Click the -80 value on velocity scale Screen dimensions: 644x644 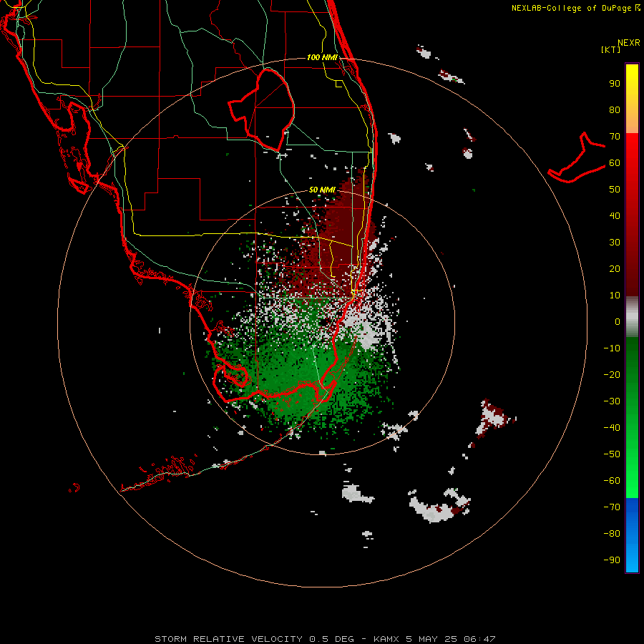[x=612, y=534]
